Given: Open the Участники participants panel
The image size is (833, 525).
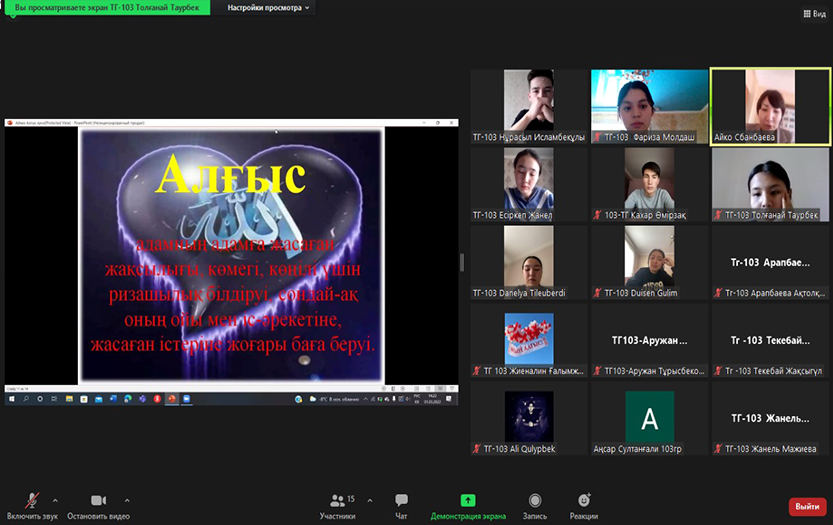Looking at the screenshot, I should coord(337,500).
